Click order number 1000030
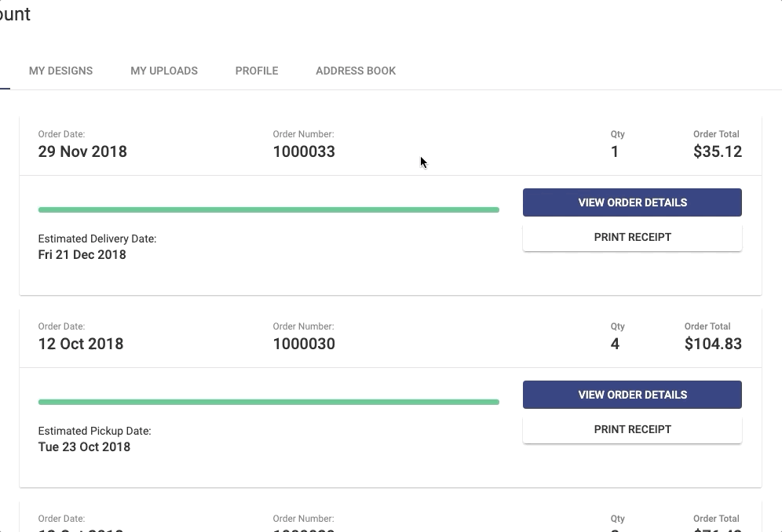The image size is (782, 532). [x=304, y=344]
